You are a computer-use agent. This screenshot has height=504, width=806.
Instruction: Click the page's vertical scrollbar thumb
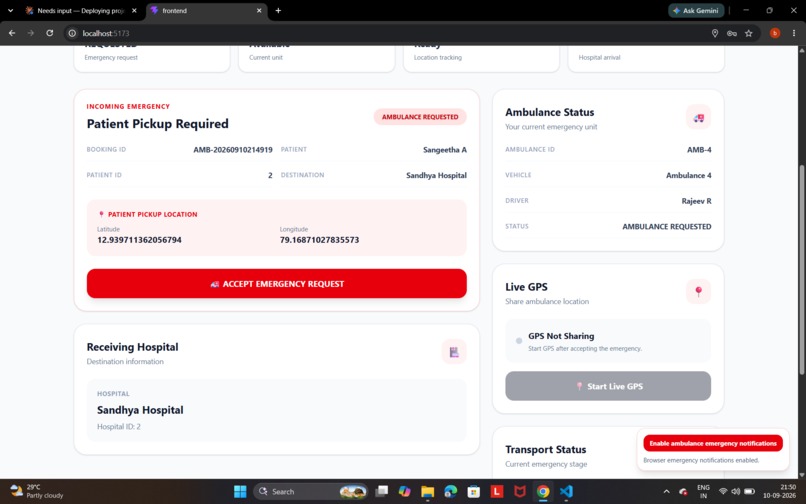click(x=801, y=270)
